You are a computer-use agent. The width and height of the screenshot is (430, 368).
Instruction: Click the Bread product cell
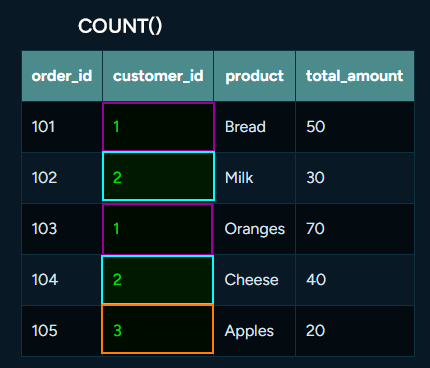tap(255, 127)
